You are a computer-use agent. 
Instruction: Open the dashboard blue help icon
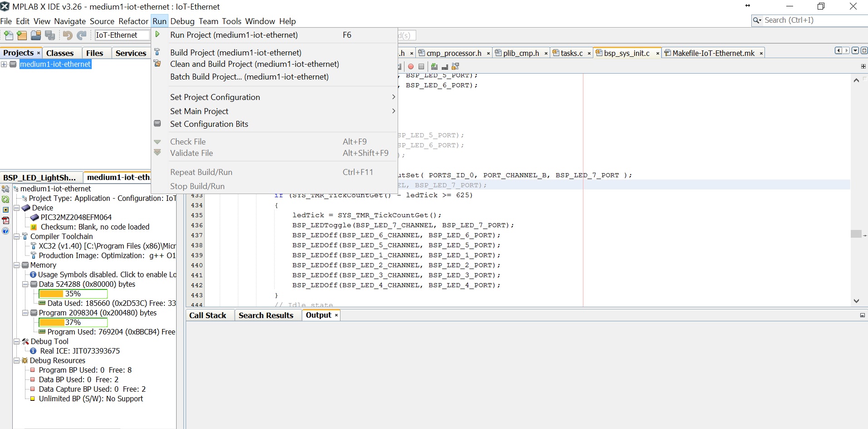tap(5, 231)
